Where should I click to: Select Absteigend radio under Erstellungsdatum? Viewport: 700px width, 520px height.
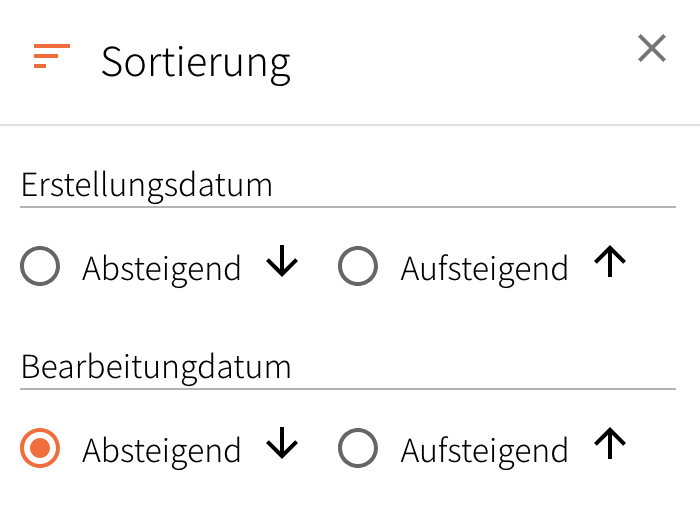[x=40, y=267]
